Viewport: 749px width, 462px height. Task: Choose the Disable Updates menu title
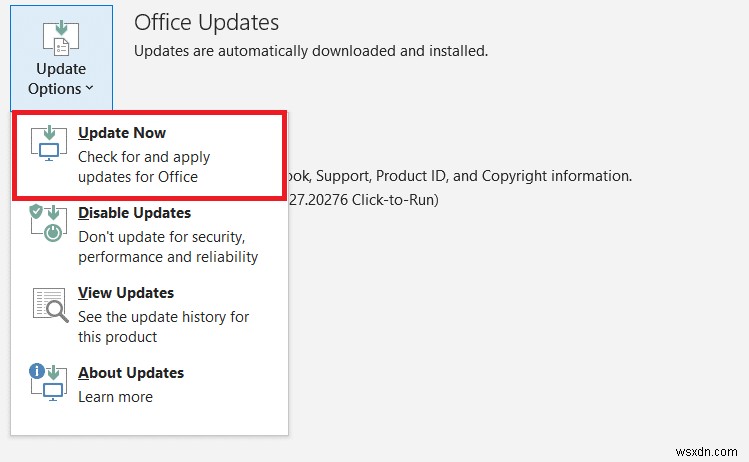click(134, 213)
